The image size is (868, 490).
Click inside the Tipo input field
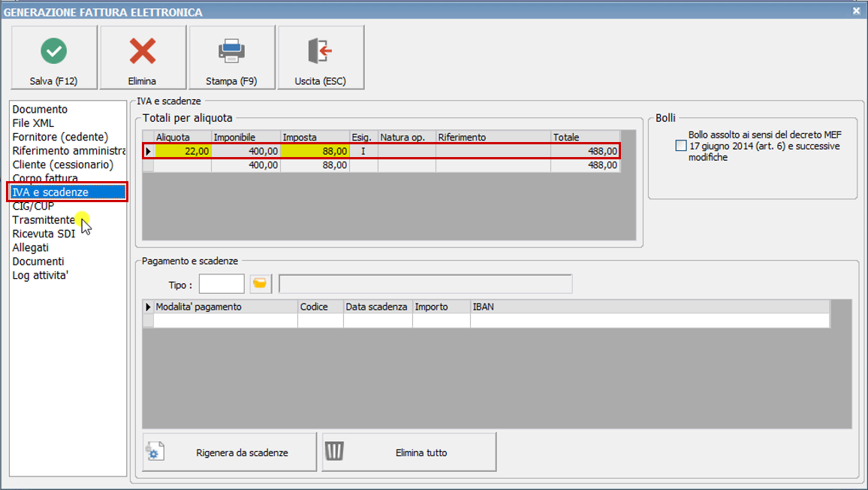click(x=222, y=283)
